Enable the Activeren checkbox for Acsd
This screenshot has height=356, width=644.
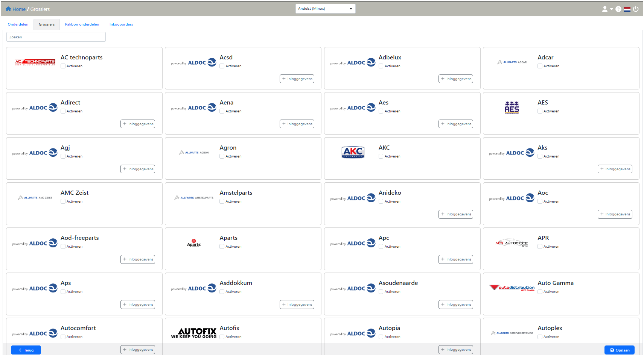222,66
